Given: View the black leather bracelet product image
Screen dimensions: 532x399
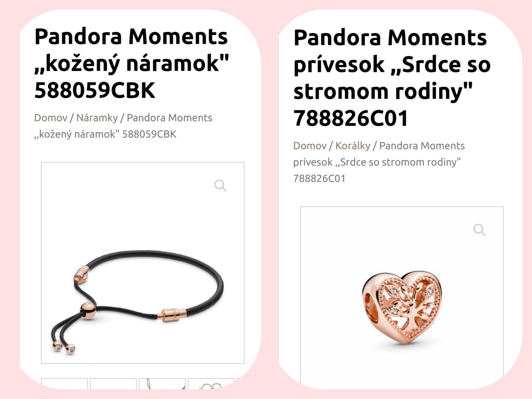Looking at the screenshot, I should [x=143, y=263].
